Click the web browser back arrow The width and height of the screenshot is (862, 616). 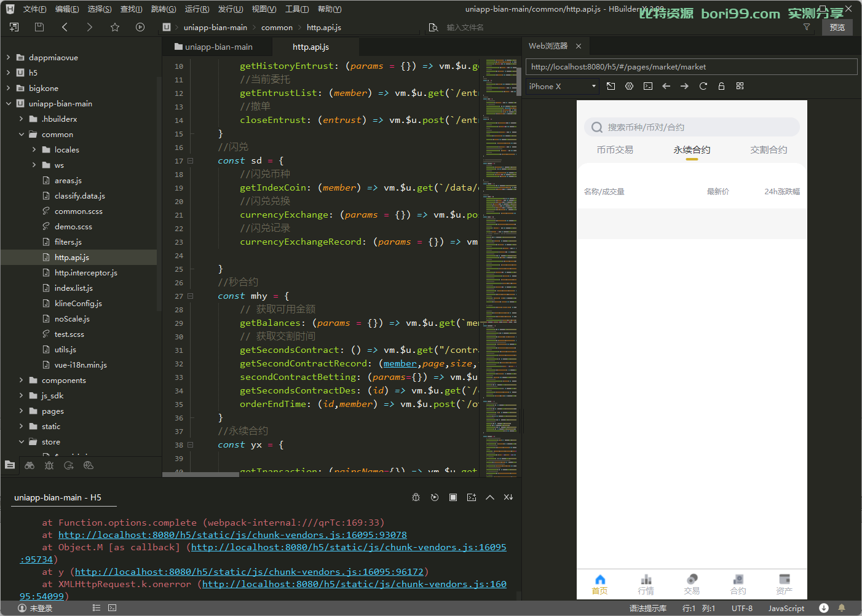(666, 86)
